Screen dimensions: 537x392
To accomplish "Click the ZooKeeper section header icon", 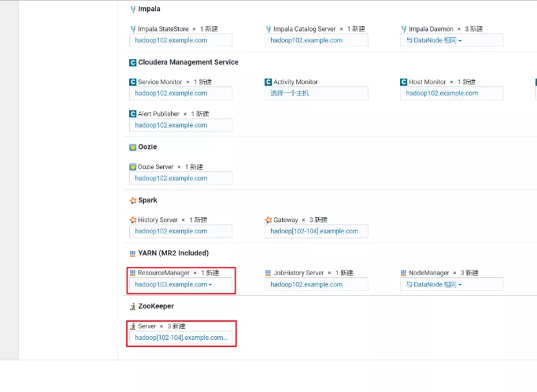I will pyautogui.click(x=133, y=306).
